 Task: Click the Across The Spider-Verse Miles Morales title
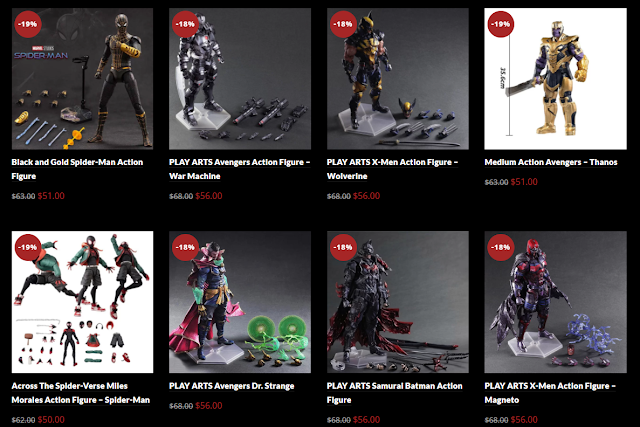tap(81, 393)
